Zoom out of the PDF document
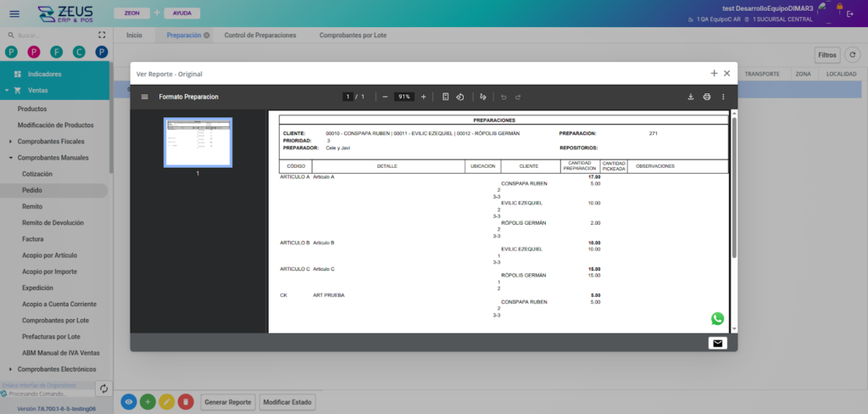Viewport: 868px width, 414px height. click(385, 97)
